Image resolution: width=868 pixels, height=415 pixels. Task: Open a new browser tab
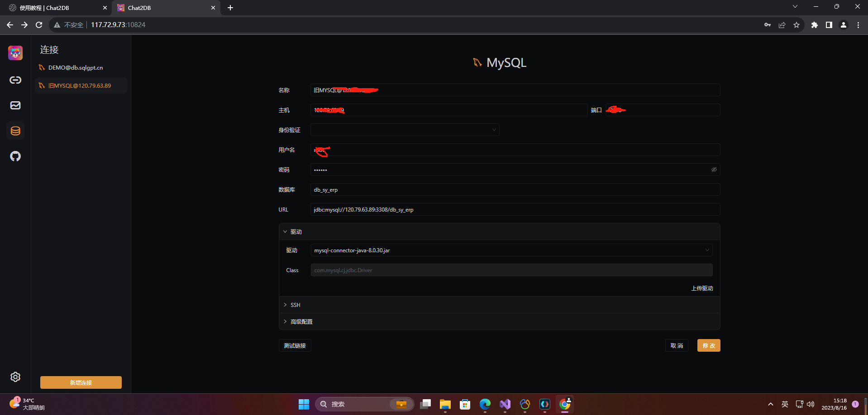[x=230, y=8]
